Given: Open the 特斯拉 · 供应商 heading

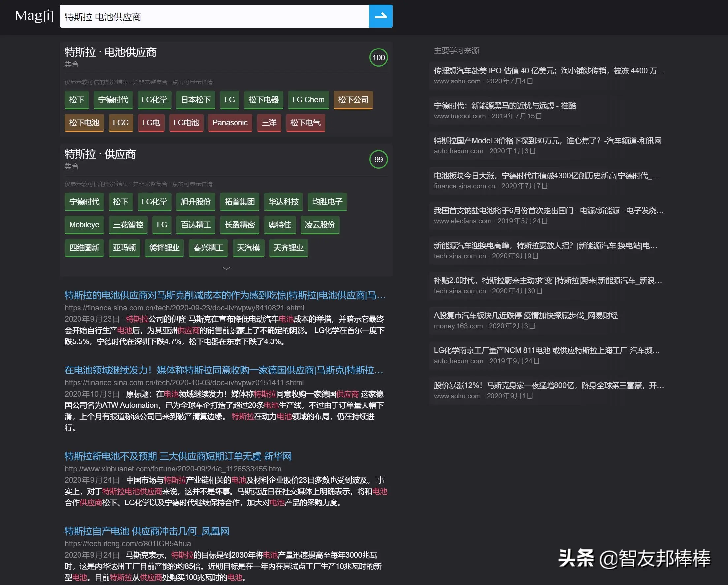Looking at the screenshot, I should tap(100, 154).
